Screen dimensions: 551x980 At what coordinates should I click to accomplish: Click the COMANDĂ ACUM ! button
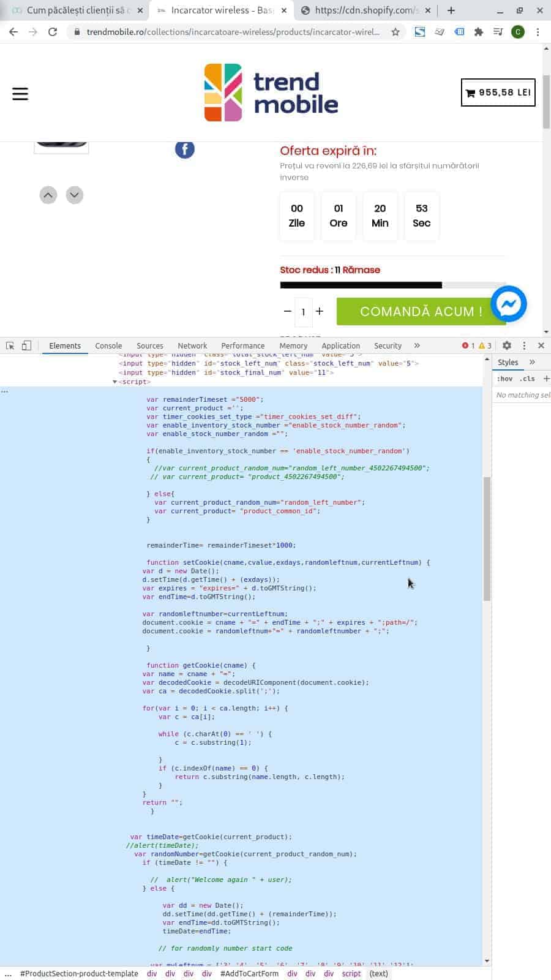[x=421, y=311]
